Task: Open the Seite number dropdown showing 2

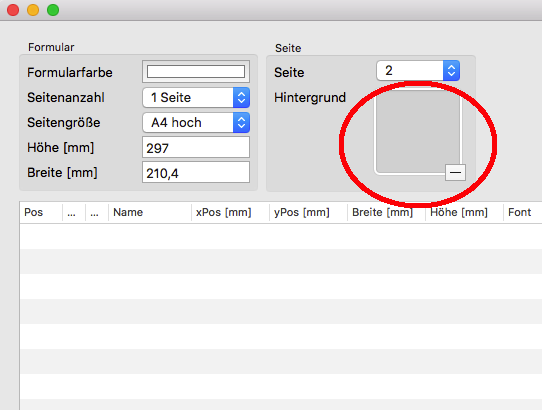Action: click(x=418, y=71)
